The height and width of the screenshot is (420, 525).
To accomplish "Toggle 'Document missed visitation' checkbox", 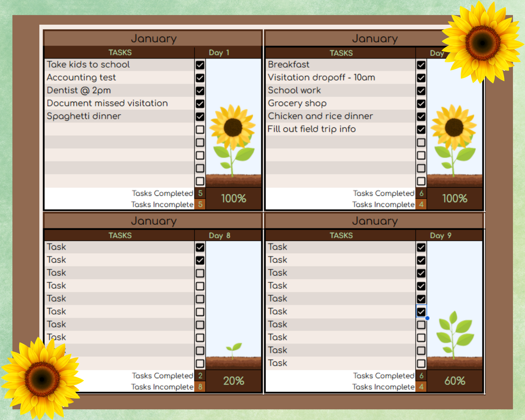I will [200, 104].
